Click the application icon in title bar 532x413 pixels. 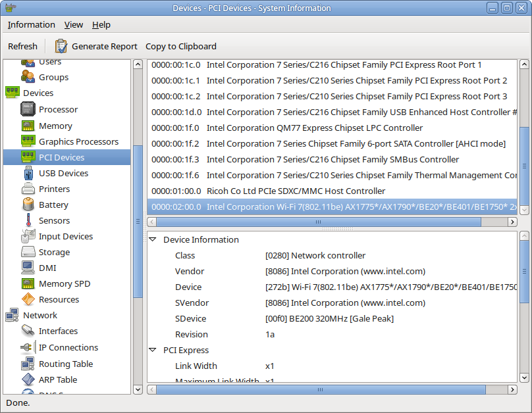point(11,7)
